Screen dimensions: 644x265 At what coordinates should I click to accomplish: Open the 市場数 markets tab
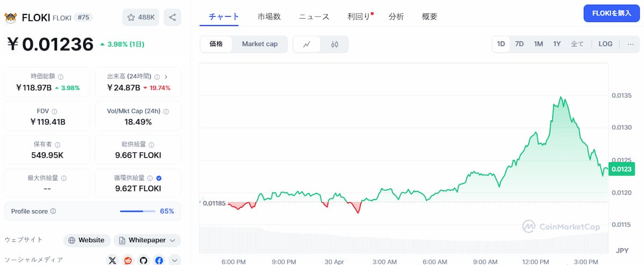269,17
